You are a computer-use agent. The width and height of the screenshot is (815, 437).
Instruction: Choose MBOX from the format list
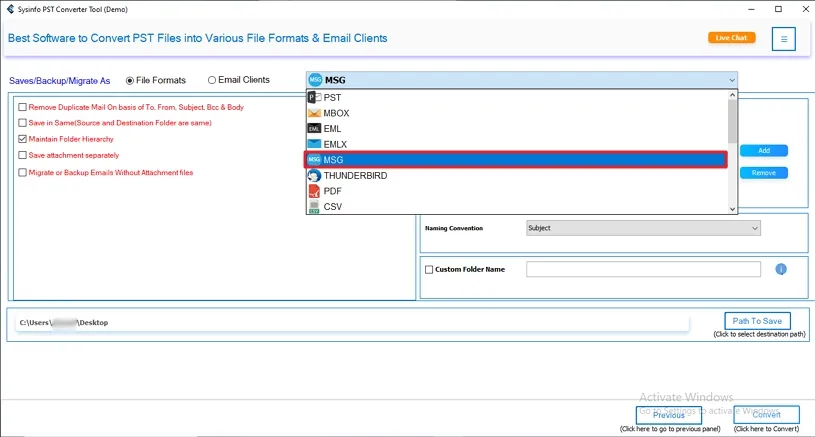pos(517,113)
